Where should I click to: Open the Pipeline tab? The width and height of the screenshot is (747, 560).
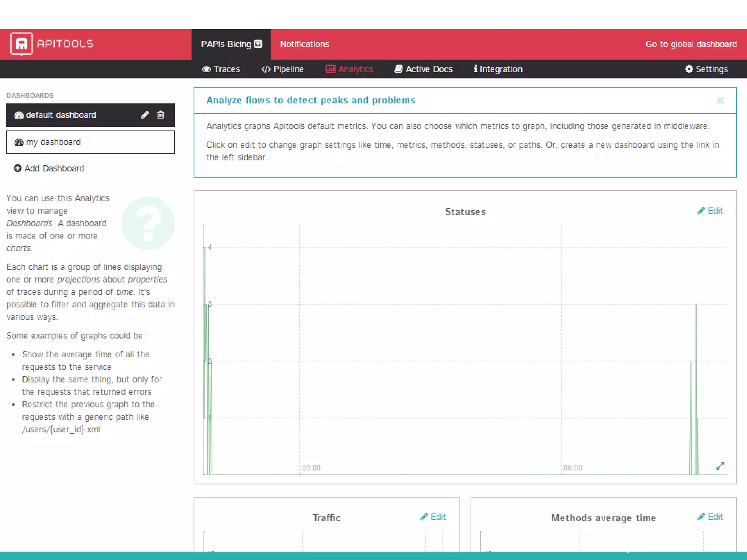[x=282, y=69]
